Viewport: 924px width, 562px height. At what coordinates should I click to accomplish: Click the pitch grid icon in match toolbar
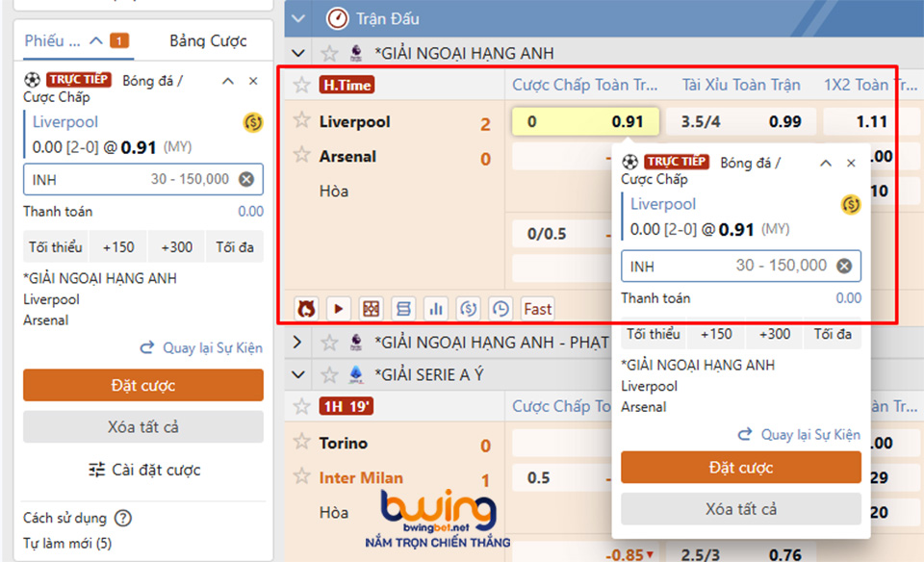pyautogui.click(x=371, y=309)
